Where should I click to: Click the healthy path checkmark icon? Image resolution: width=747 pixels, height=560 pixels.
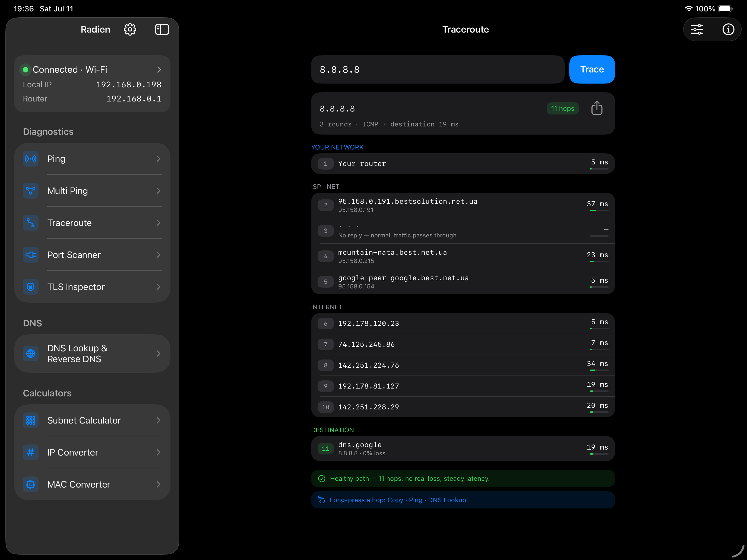pyautogui.click(x=321, y=479)
